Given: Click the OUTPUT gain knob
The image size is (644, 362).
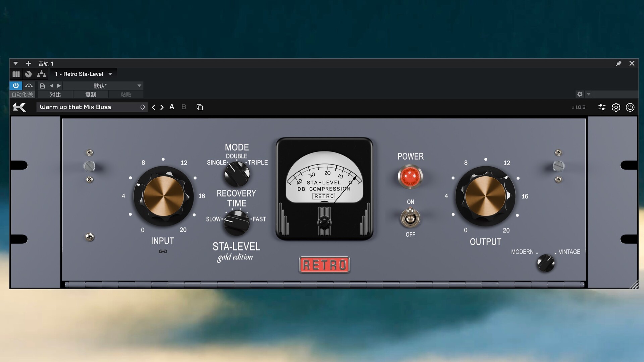Looking at the screenshot, I should pos(485,196).
